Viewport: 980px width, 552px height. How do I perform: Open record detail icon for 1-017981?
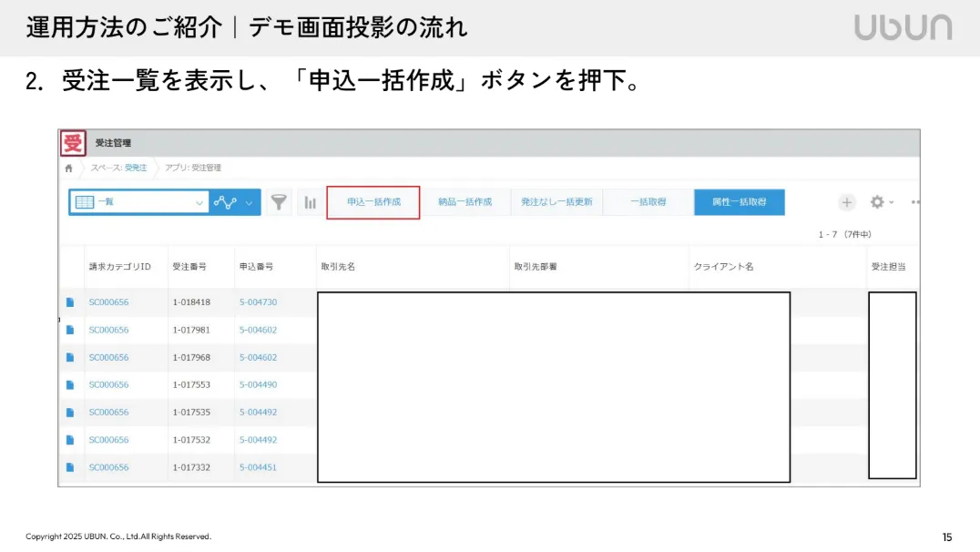coord(70,330)
